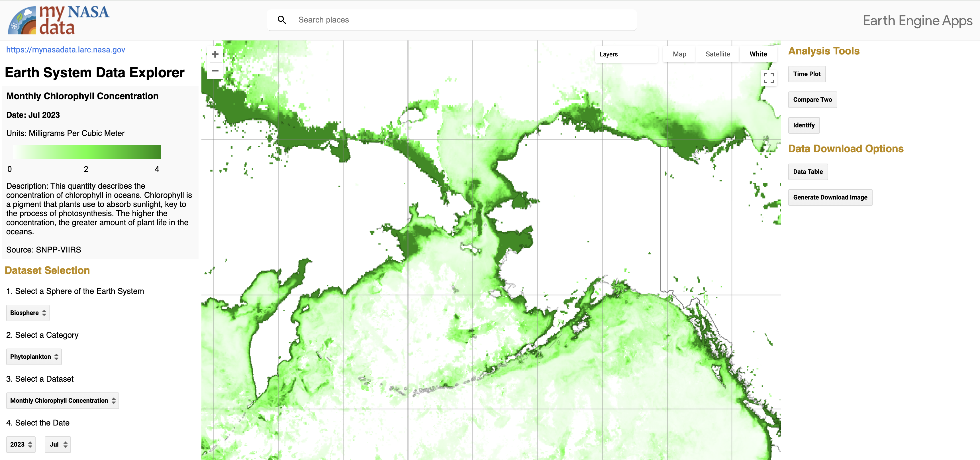Open fullscreen view using the expand icon

point(769,78)
